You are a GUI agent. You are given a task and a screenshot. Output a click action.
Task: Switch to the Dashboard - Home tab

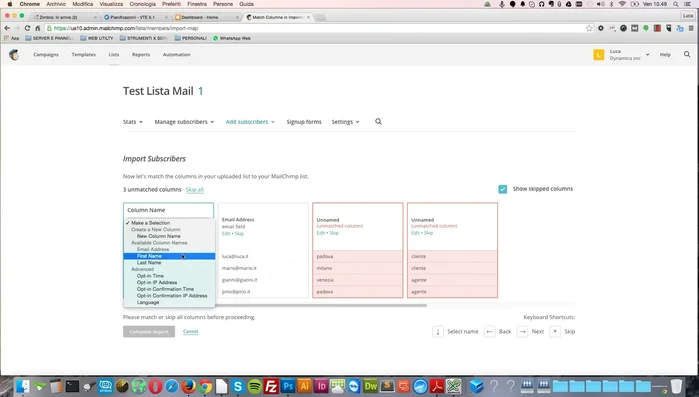tap(206, 17)
